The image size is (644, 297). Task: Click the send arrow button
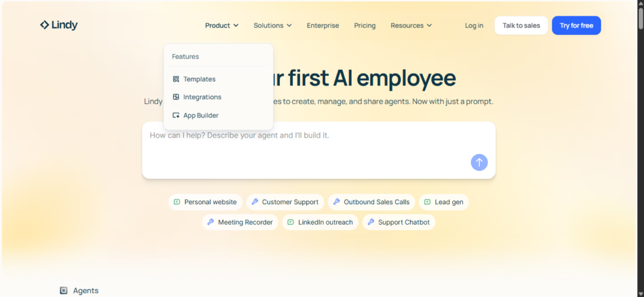pos(479,163)
